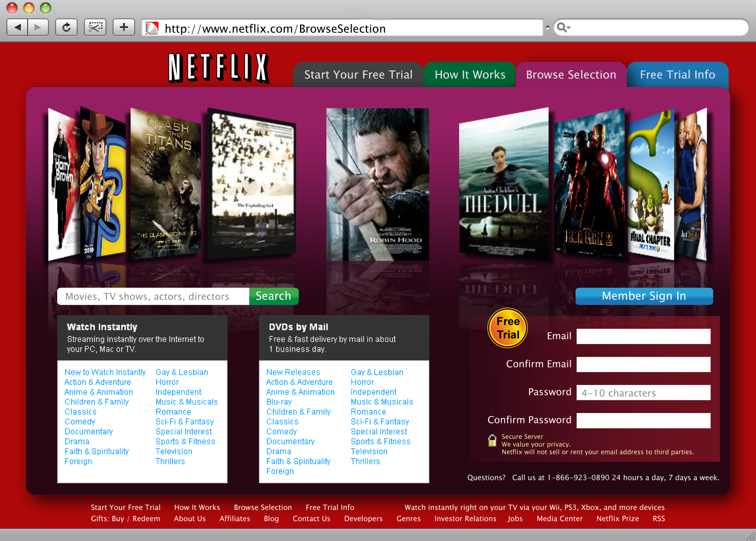Screen dimensions: 756x541
Task: Select the Robin Hood movie poster
Action: (378, 184)
